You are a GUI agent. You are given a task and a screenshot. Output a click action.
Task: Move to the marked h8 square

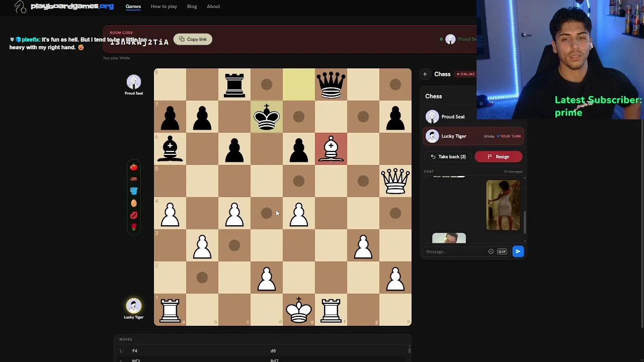[x=395, y=84]
